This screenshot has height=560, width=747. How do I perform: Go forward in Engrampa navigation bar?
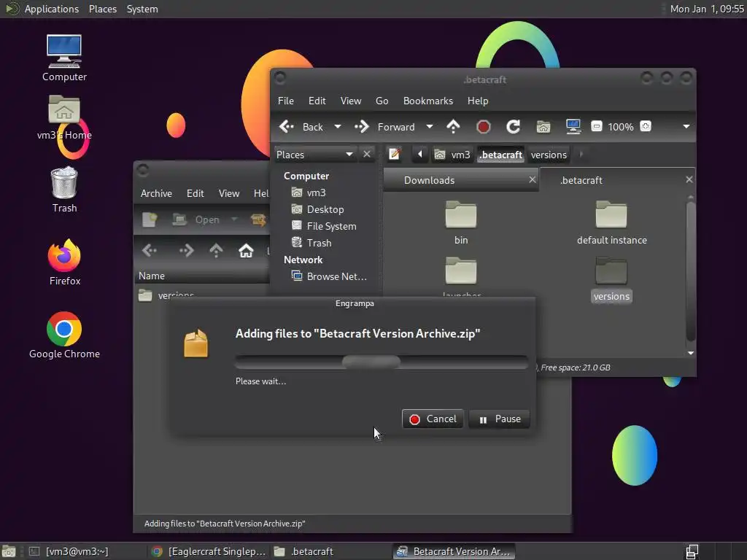coord(186,251)
